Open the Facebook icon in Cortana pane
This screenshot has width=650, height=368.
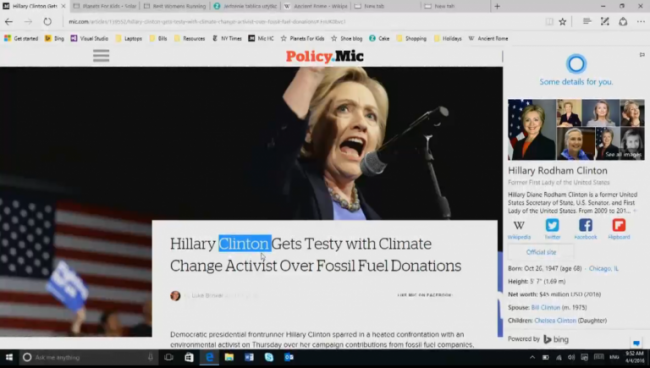click(585, 229)
